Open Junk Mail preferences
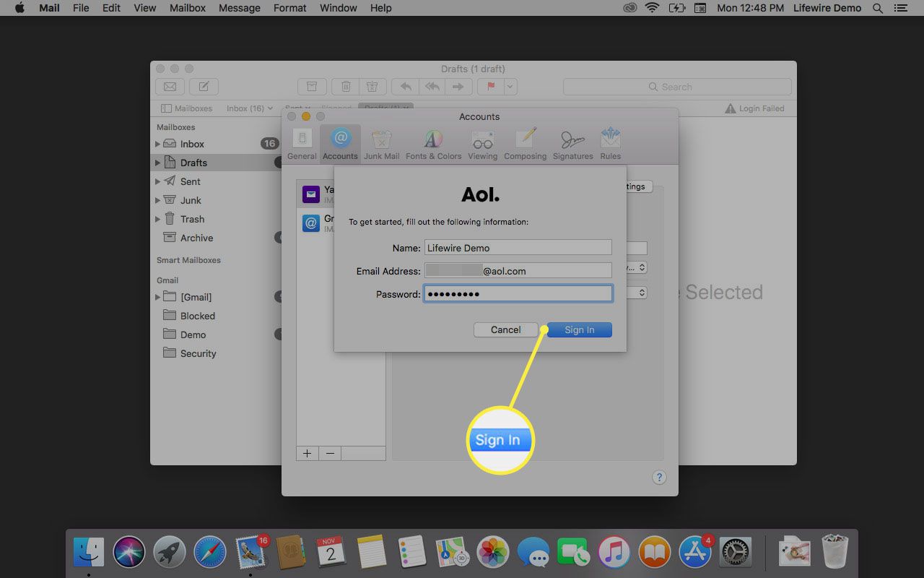 (x=382, y=143)
